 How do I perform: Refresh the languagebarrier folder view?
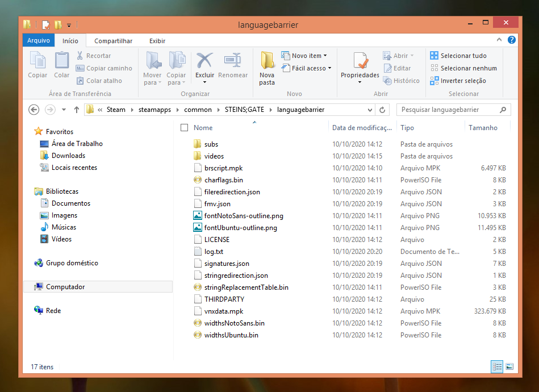point(382,110)
